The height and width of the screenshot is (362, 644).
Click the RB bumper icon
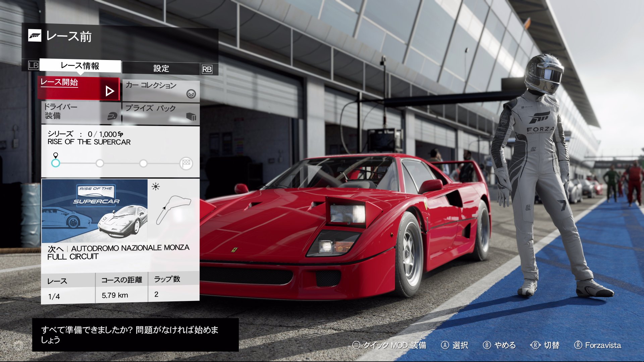[x=207, y=69]
